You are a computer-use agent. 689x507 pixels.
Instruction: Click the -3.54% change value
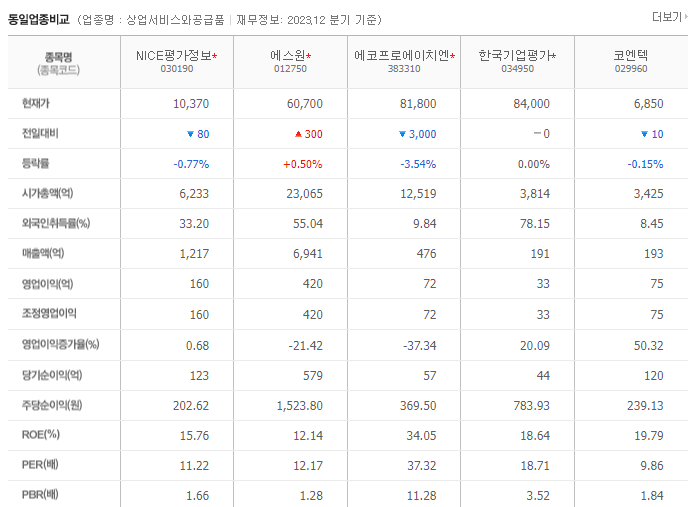(x=418, y=164)
